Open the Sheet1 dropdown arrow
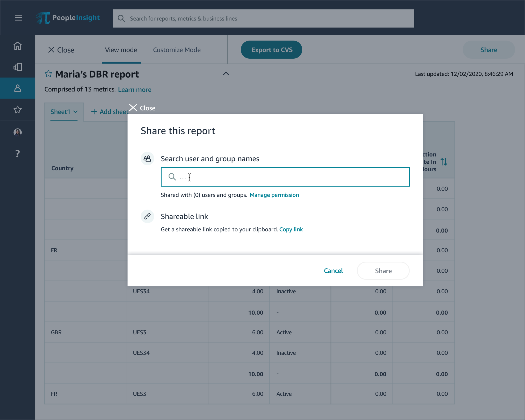 75,112
